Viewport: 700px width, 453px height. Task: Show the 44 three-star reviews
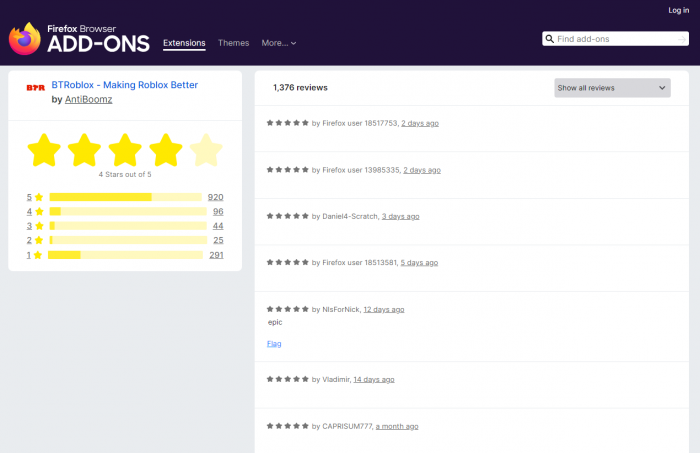[x=218, y=226]
